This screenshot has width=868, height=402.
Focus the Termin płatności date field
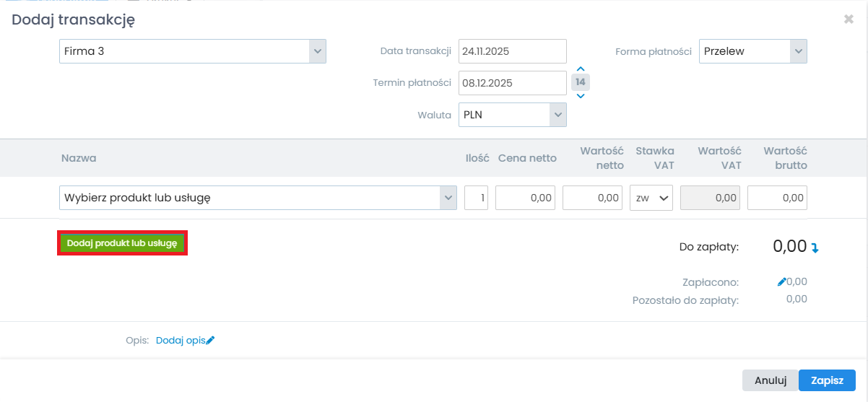[x=512, y=83]
